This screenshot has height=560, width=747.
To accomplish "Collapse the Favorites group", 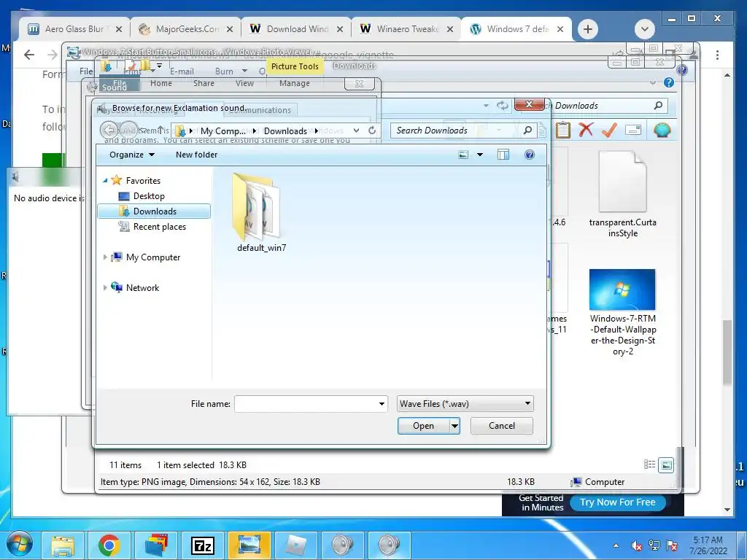I will pyautogui.click(x=105, y=181).
